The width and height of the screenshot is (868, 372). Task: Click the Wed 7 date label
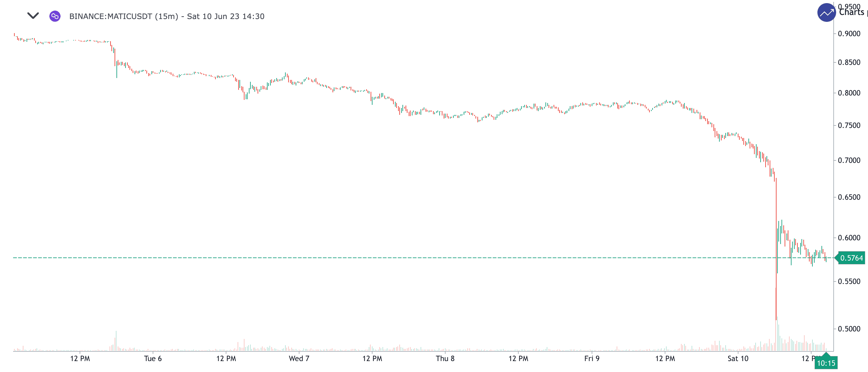tap(299, 359)
